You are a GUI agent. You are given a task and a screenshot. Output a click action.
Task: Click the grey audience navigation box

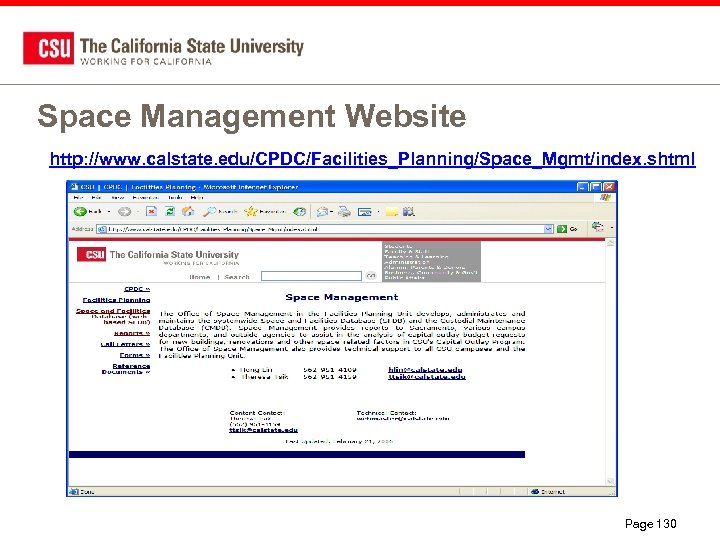[431, 262]
